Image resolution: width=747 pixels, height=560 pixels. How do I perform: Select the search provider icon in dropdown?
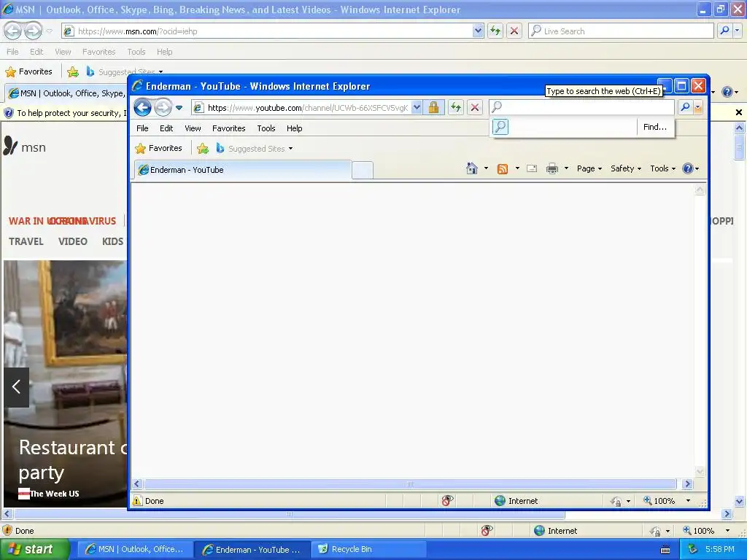click(500, 127)
